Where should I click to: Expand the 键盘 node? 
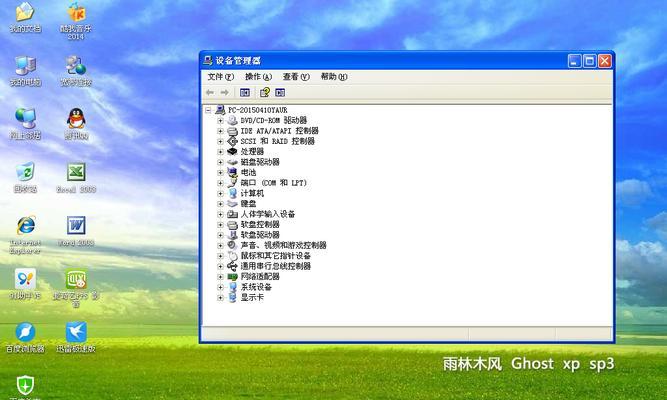point(220,204)
